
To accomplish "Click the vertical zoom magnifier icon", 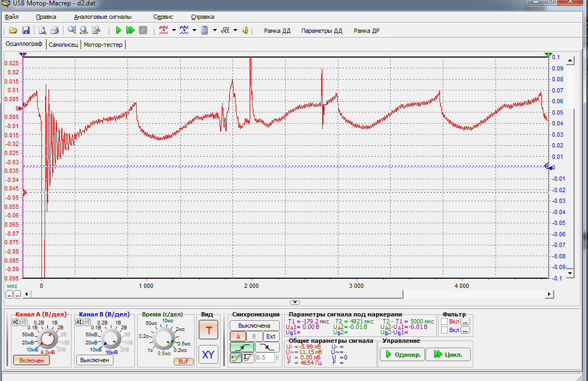I will 72,30.
